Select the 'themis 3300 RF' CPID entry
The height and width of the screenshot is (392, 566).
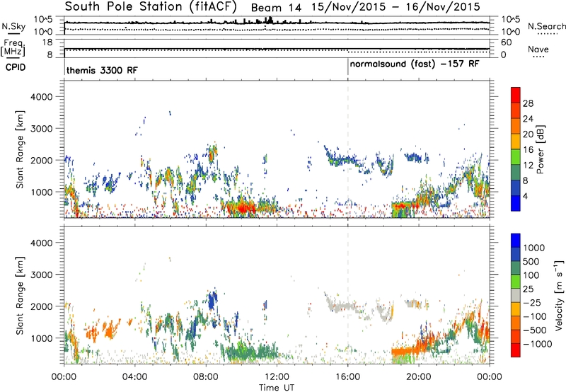pyautogui.click(x=102, y=70)
